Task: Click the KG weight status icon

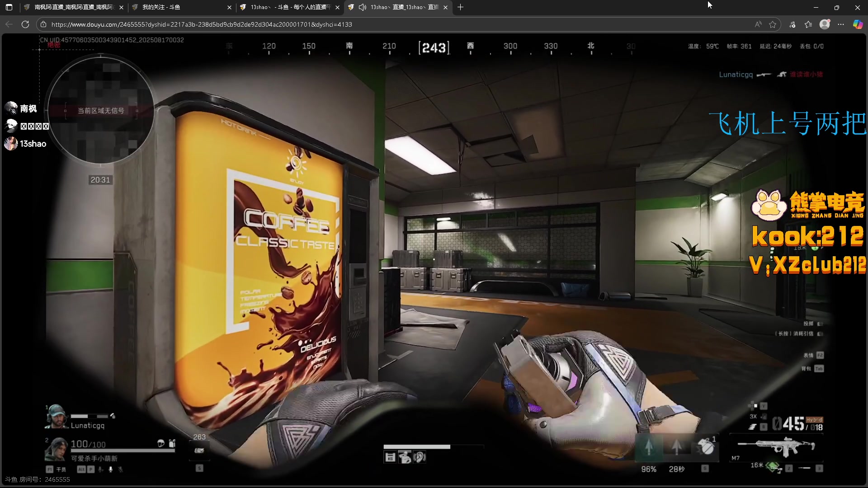Action: pos(390,458)
